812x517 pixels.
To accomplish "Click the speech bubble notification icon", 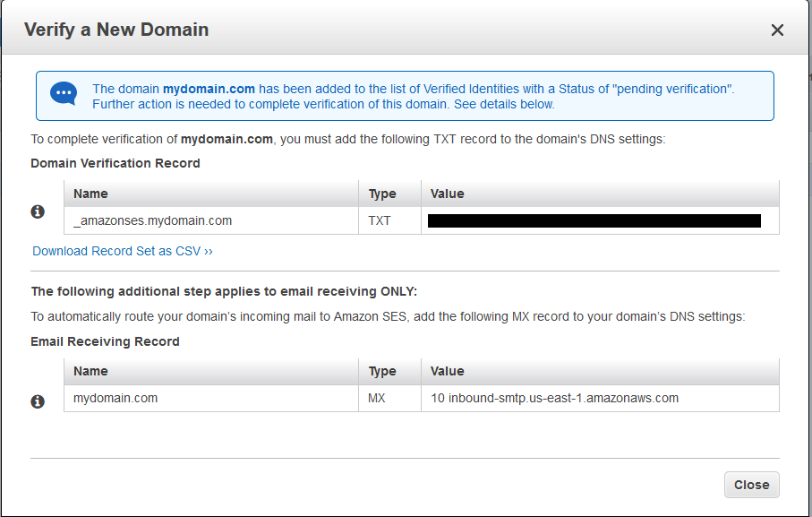I will pyautogui.click(x=64, y=94).
